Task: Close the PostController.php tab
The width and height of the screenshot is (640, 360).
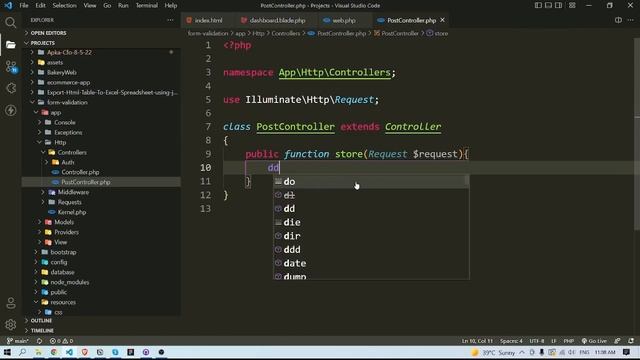Action: pos(442,20)
